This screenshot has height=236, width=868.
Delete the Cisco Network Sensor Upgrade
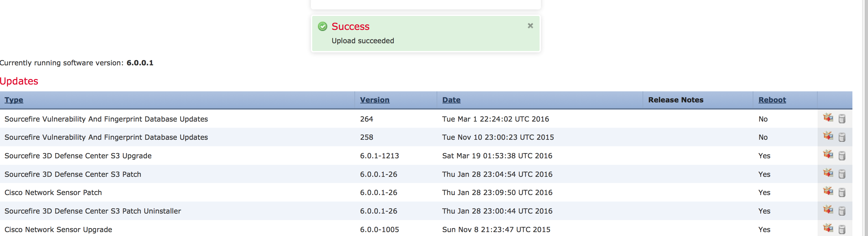(x=842, y=229)
